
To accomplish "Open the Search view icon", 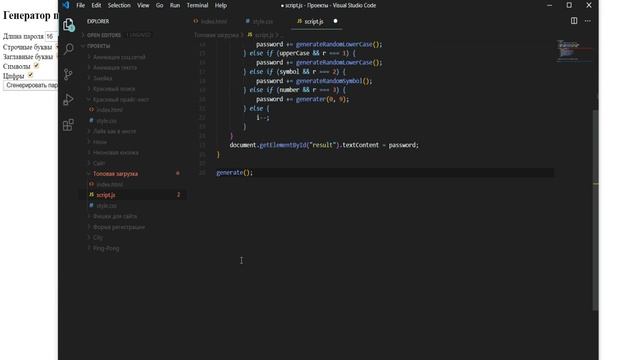I will [x=69, y=49].
